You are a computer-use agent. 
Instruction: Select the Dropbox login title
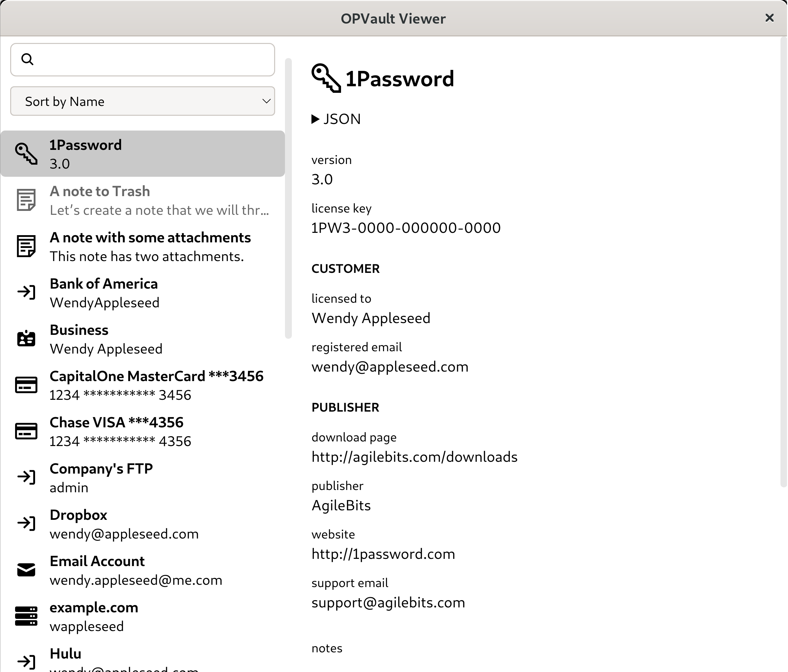[78, 515]
